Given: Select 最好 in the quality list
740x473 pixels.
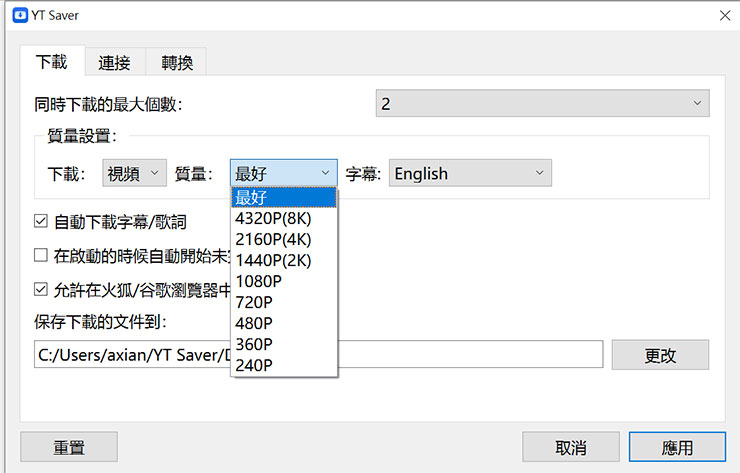Looking at the screenshot, I should [284, 197].
